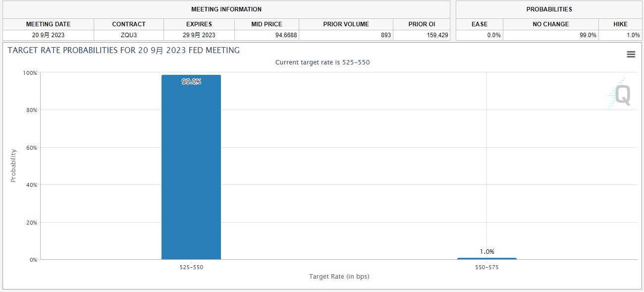The width and height of the screenshot is (644, 292).
Task: Click the NO CHANGE probability header
Action: click(x=550, y=24)
